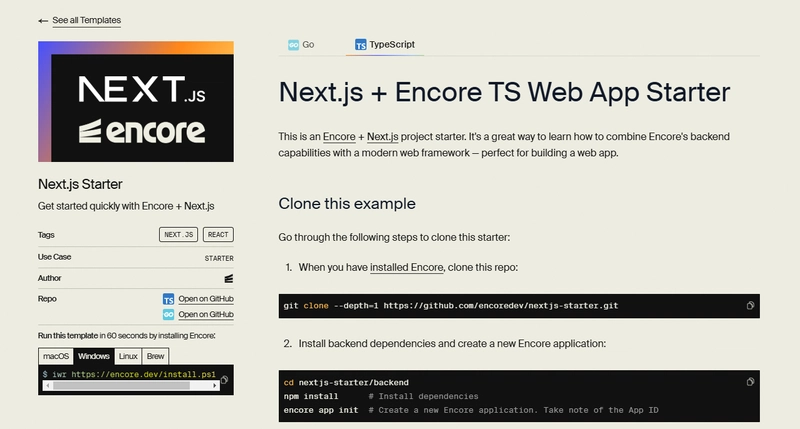This screenshot has width=800, height=429.
Task: Switch to the TypeScript tab
Action: point(385,45)
